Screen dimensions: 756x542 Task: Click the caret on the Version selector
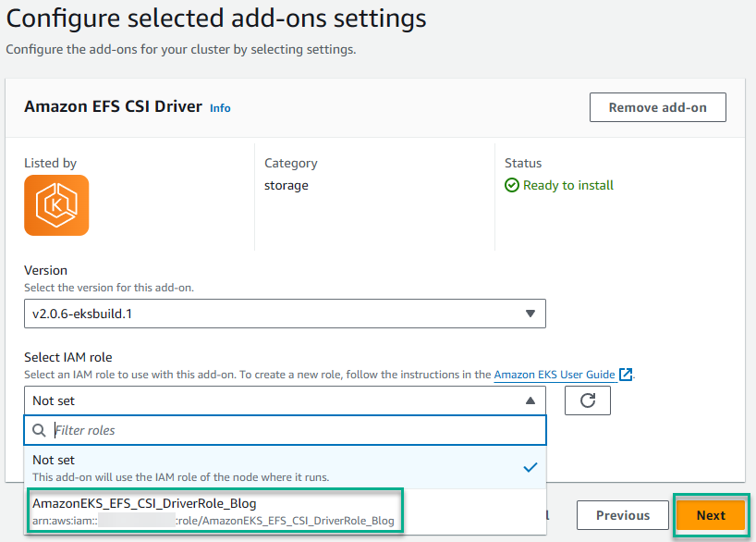(x=531, y=314)
